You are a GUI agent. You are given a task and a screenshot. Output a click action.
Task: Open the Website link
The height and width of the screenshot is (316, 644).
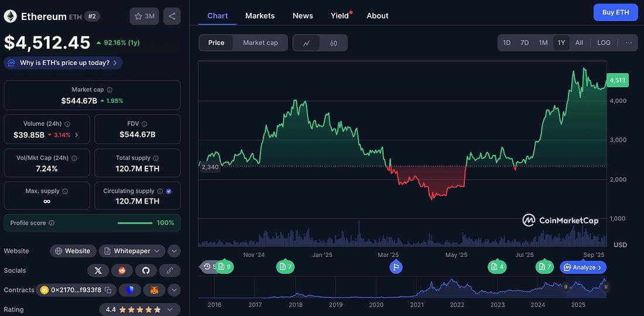(73, 250)
